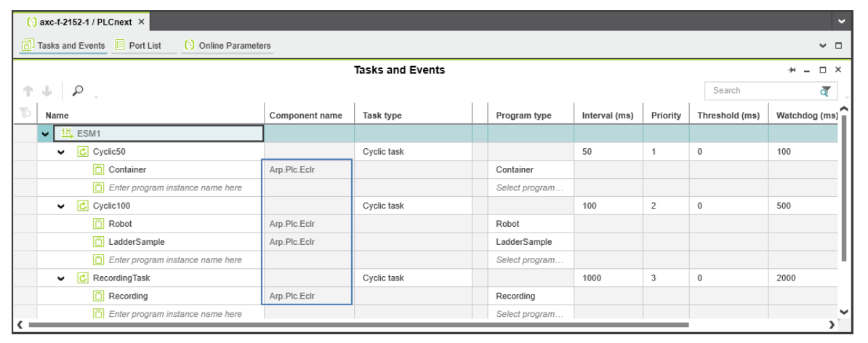This screenshot has width=868, height=343.
Task: Open Select program dropdown under Container
Action: pyautogui.click(x=530, y=187)
